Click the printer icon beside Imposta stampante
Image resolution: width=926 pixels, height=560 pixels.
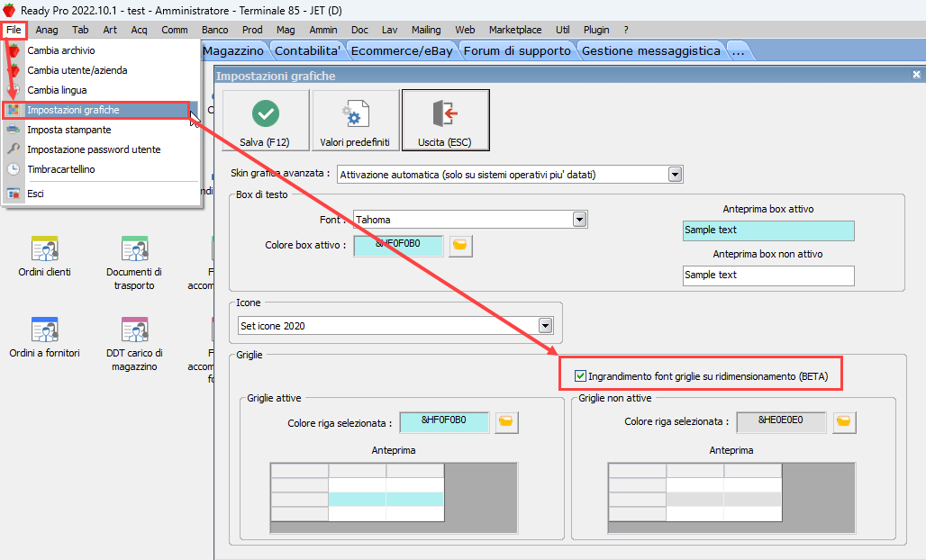[14, 130]
